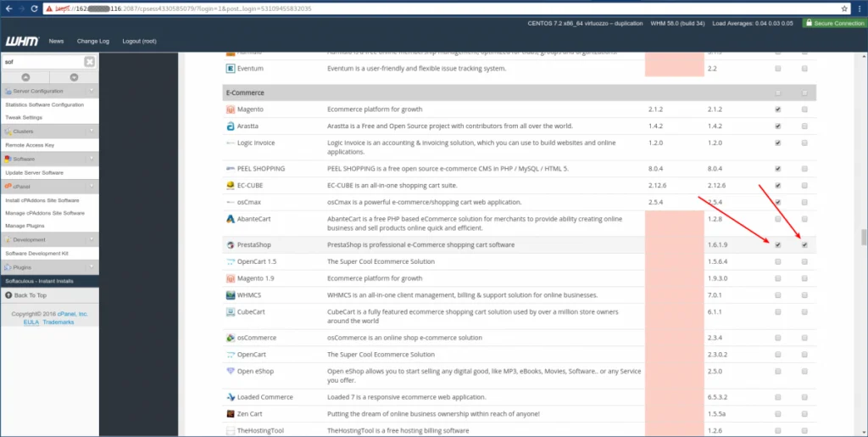
Task: Check first checkbox in CubeCart row
Action: [x=778, y=312]
